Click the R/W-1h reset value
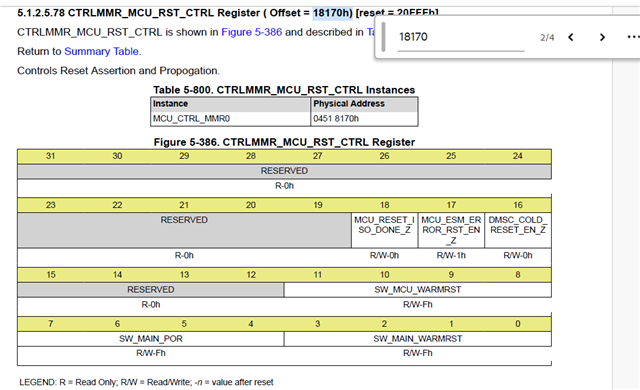 click(451, 255)
